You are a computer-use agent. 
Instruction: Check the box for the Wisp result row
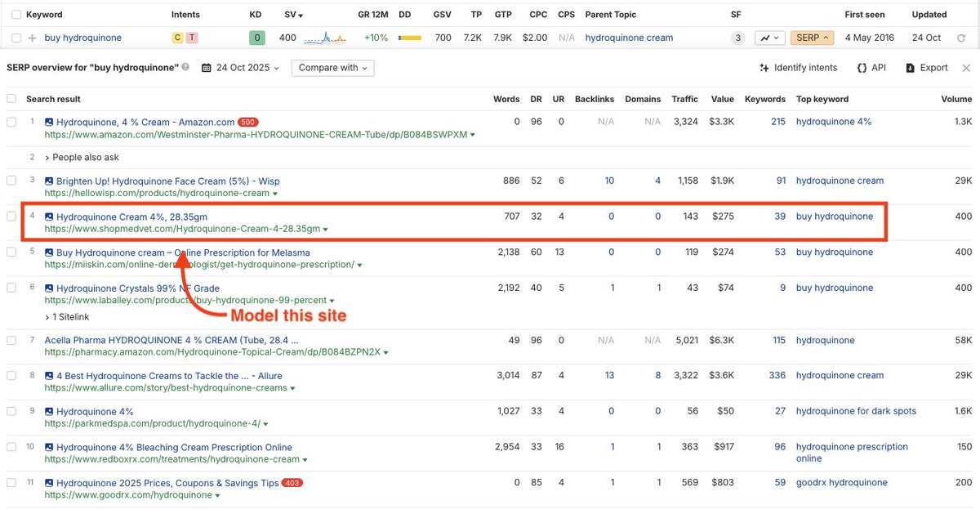[x=11, y=181]
